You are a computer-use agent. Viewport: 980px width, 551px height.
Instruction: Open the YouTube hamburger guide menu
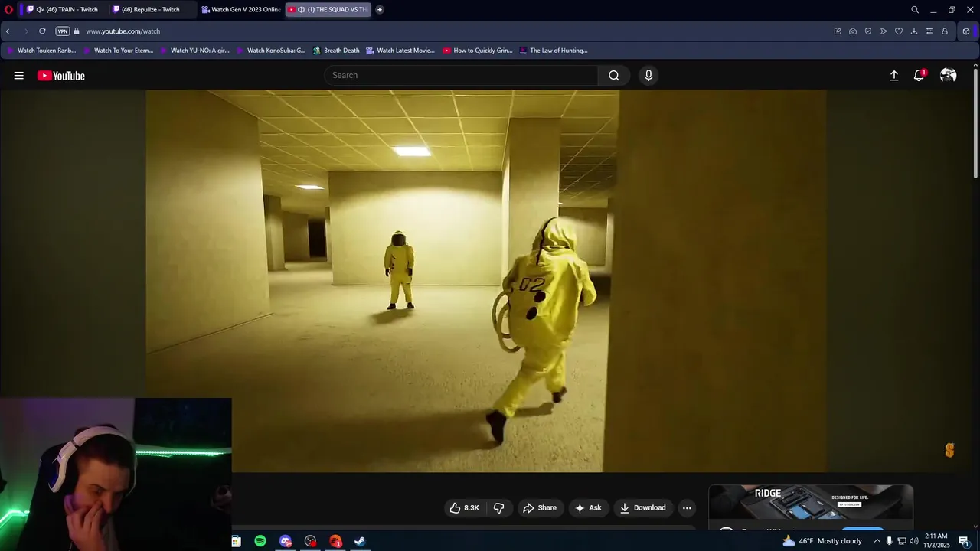(18, 76)
